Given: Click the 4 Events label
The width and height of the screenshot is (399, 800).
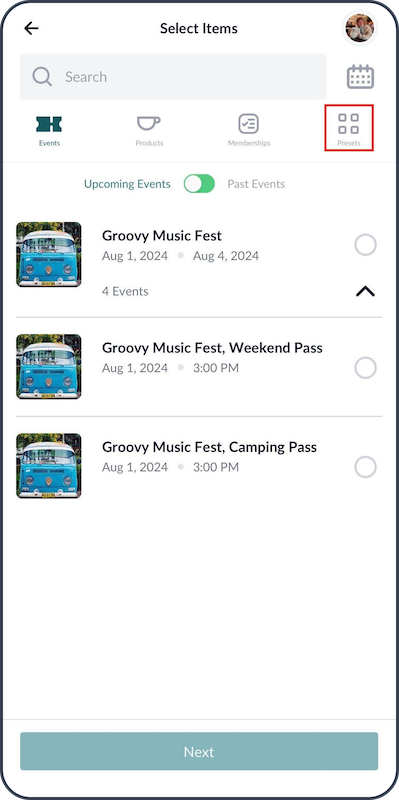Looking at the screenshot, I should click(126, 291).
